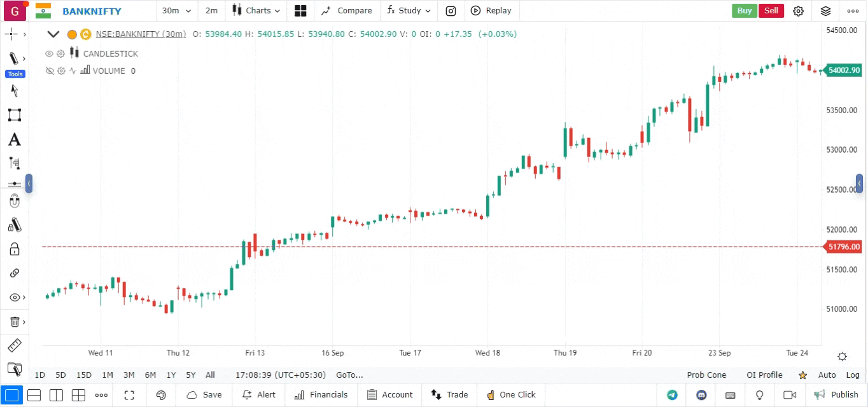Viewport: 868px width, 407px height.
Task: Open the color theme palette icon
Action: coord(161,395)
